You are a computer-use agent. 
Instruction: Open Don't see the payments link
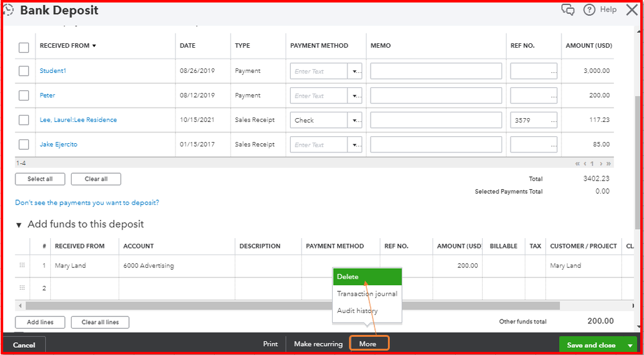(87, 203)
